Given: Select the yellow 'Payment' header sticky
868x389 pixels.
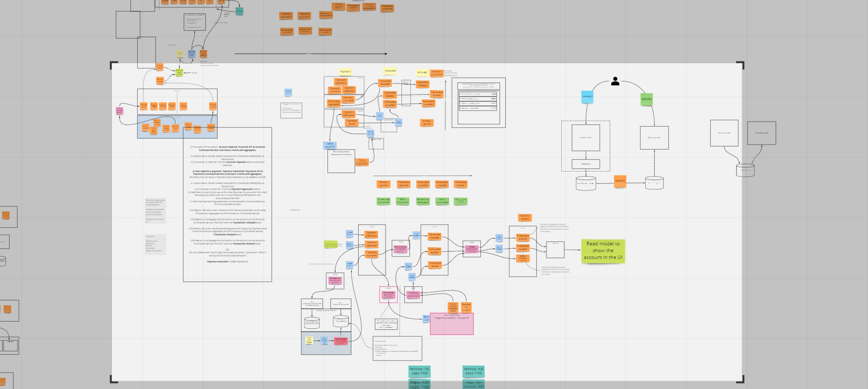Looking at the screenshot, I should pos(345,72).
